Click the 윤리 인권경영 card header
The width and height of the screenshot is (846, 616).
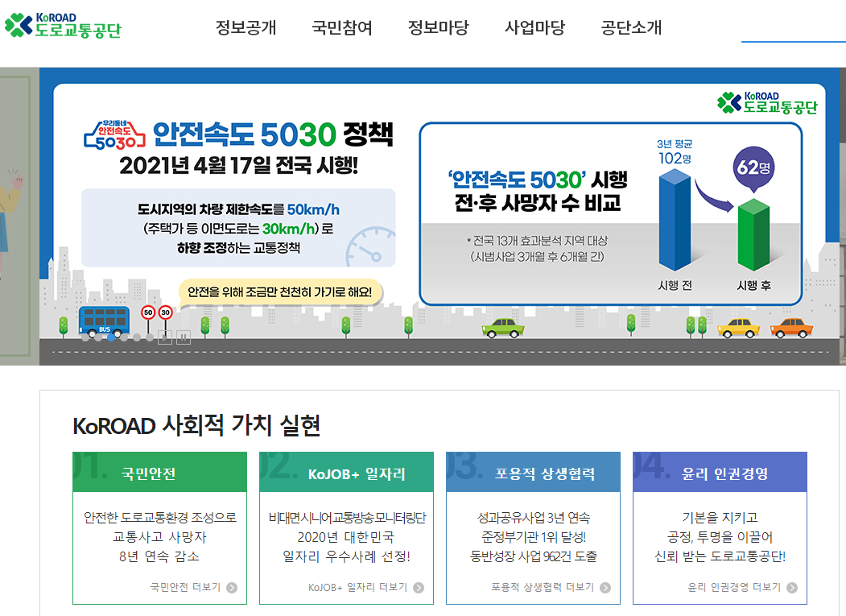click(720, 473)
